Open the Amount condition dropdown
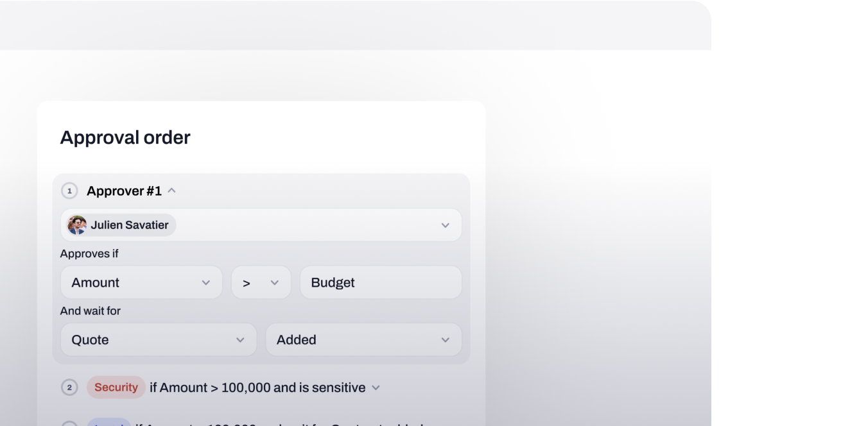 [206, 282]
